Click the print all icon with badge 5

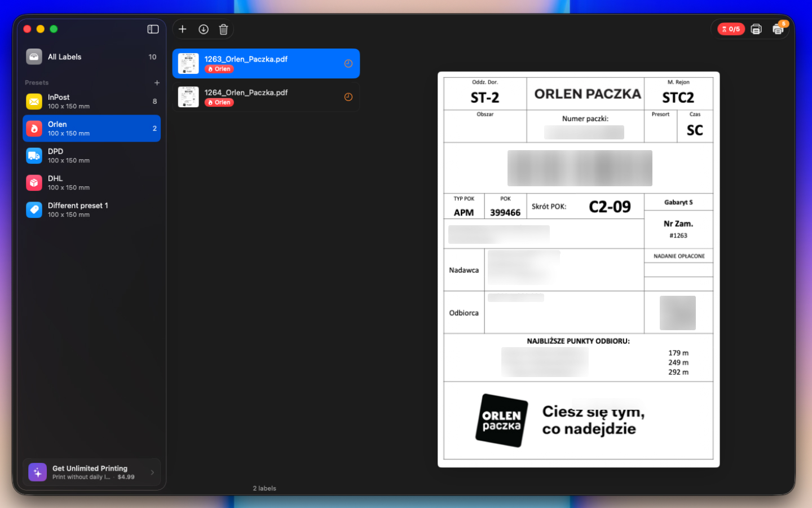[778, 29]
